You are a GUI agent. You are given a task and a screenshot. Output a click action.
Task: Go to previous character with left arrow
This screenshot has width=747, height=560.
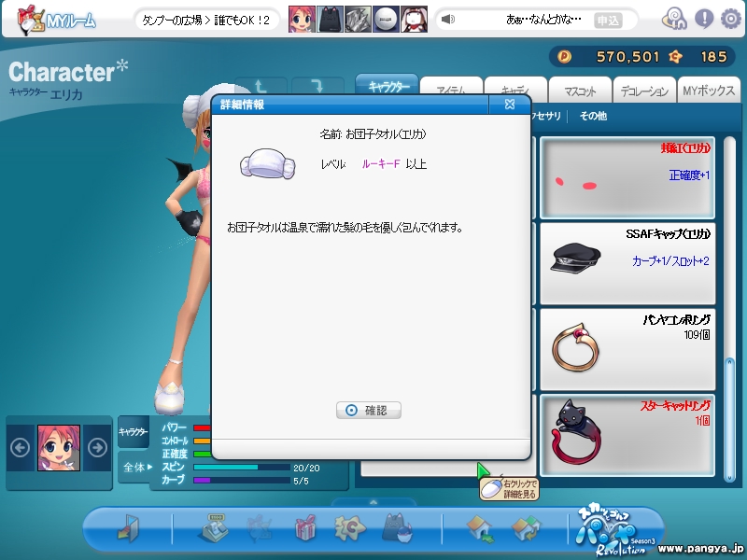coord(20,448)
